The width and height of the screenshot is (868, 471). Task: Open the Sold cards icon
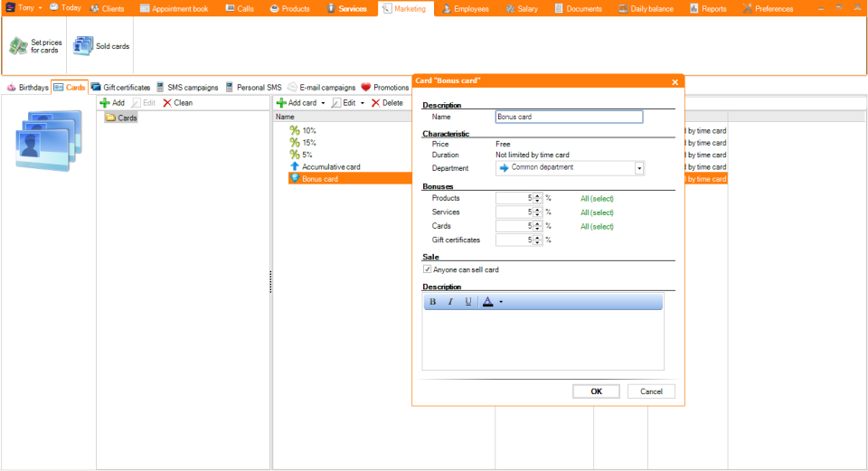point(83,45)
